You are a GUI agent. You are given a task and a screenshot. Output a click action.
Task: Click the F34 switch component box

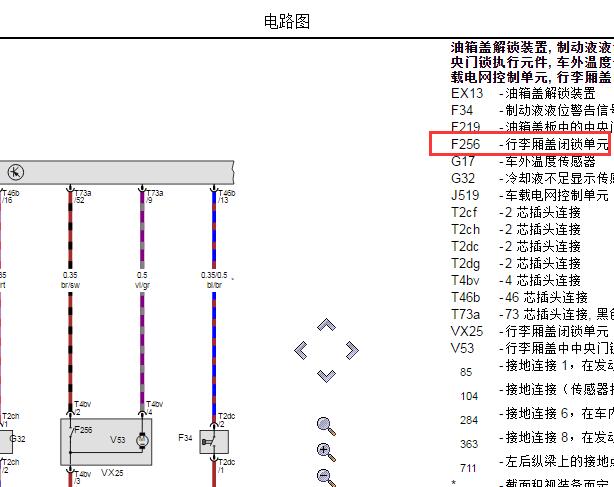click(214, 442)
